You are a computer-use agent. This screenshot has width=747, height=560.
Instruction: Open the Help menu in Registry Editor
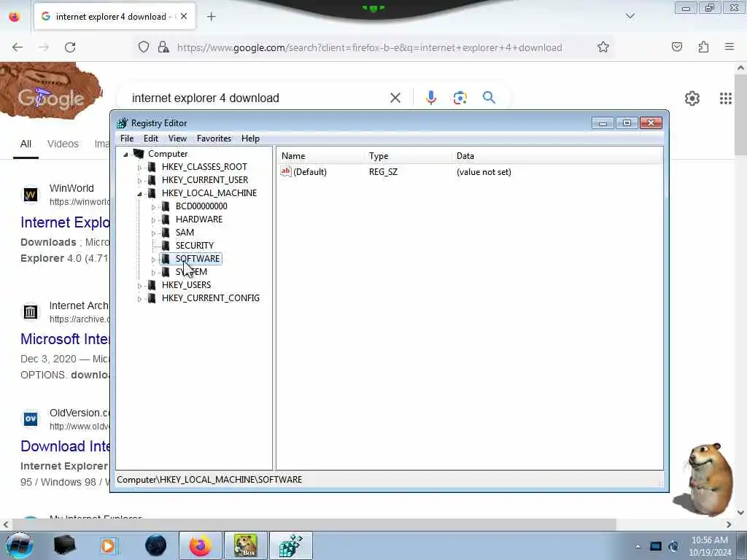[x=250, y=139]
